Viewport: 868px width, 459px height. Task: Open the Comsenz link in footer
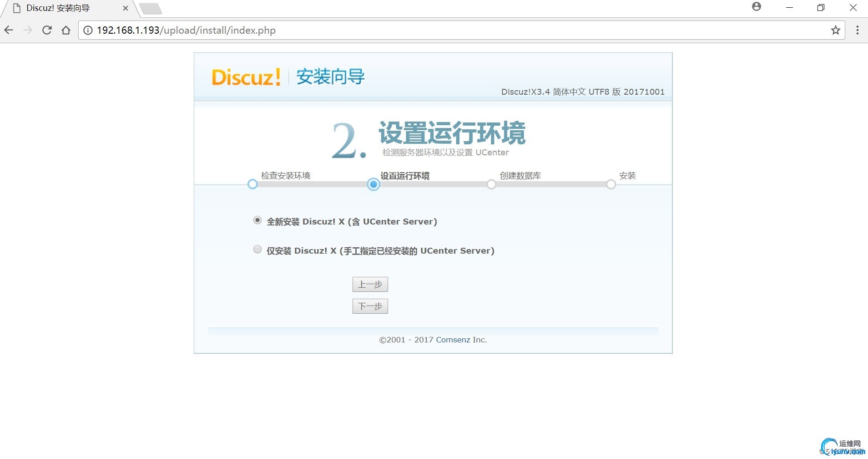453,340
